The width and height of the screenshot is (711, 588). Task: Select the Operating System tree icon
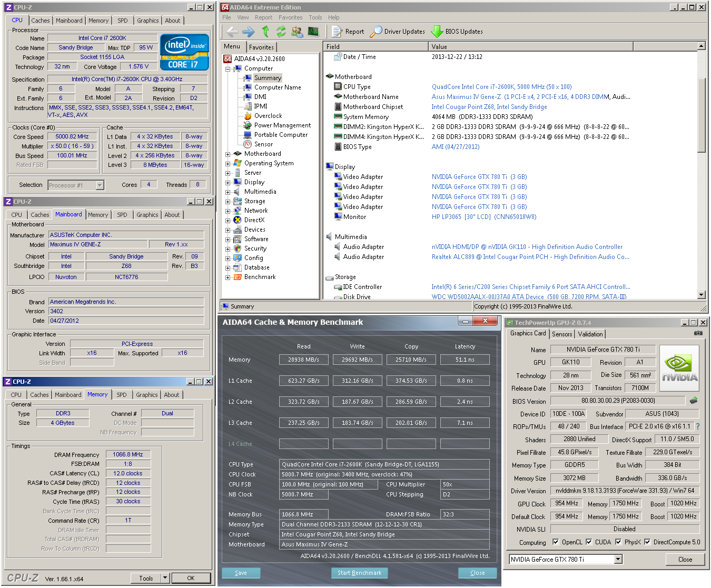[x=238, y=163]
